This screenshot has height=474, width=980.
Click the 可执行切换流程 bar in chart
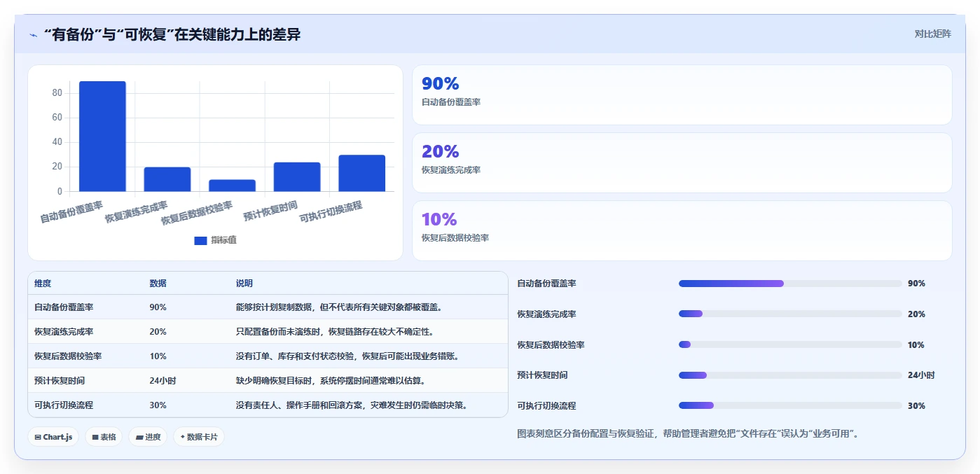(361, 173)
